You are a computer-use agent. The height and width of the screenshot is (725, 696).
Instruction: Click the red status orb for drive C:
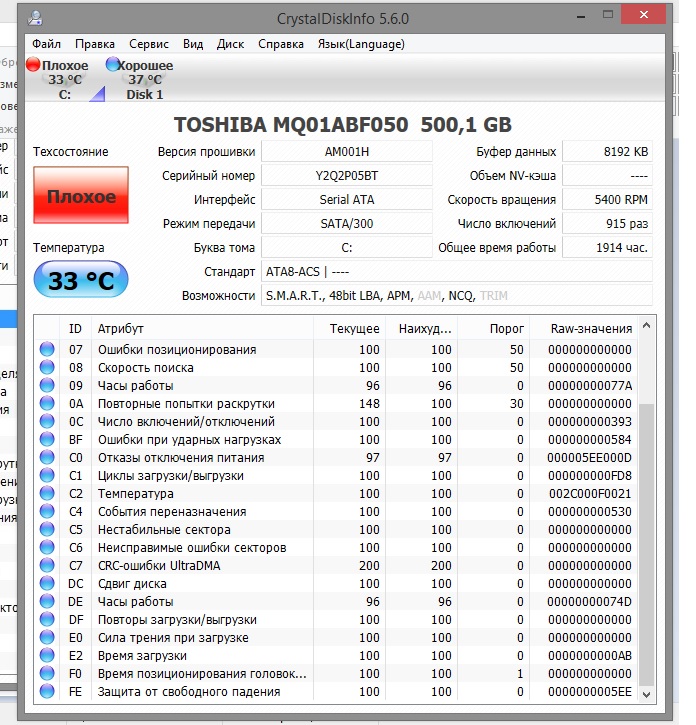click(33, 66)
